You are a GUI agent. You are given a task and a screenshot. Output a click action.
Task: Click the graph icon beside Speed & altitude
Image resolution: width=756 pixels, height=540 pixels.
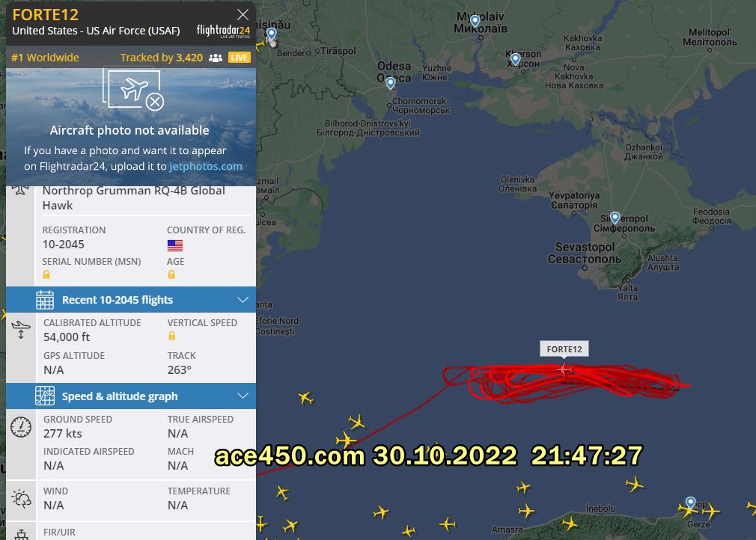(x=45, y=396)
